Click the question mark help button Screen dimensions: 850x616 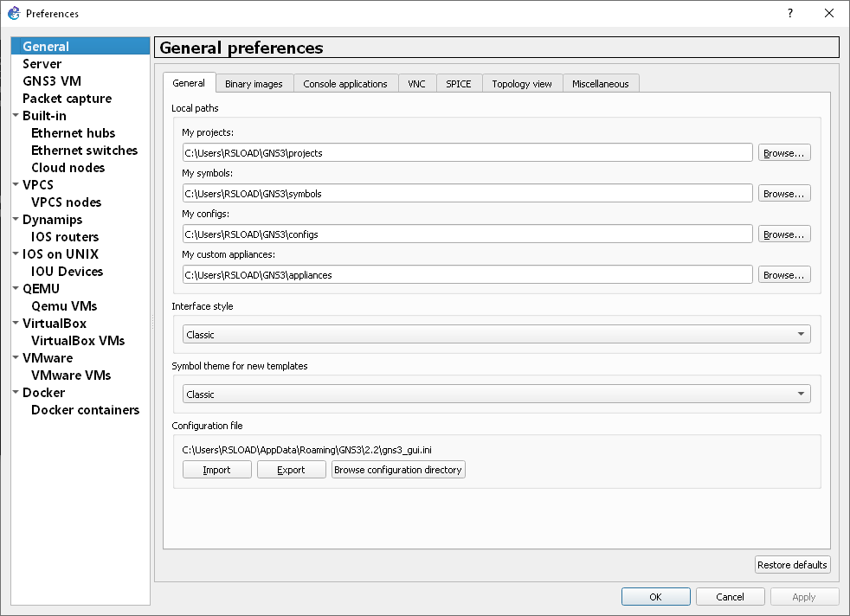coord(789,13)
